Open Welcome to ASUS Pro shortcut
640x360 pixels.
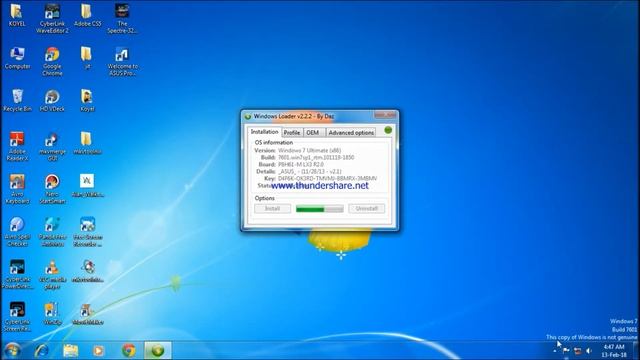pos(122,61)
